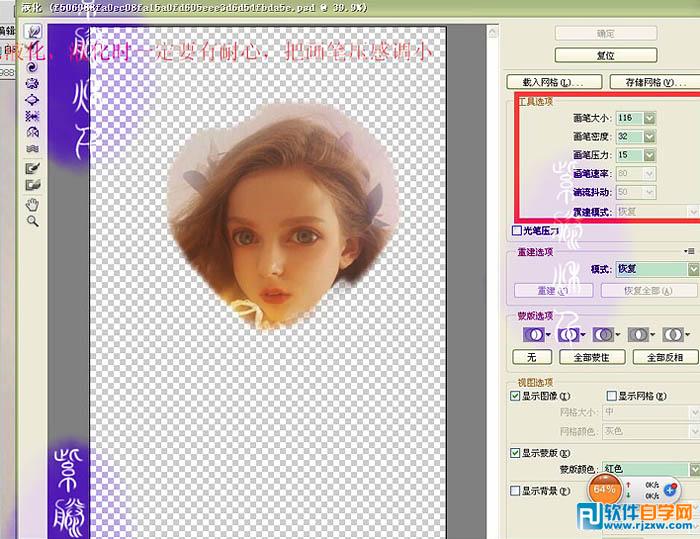Select the Zoom magnifier tool

pos(32,221)
